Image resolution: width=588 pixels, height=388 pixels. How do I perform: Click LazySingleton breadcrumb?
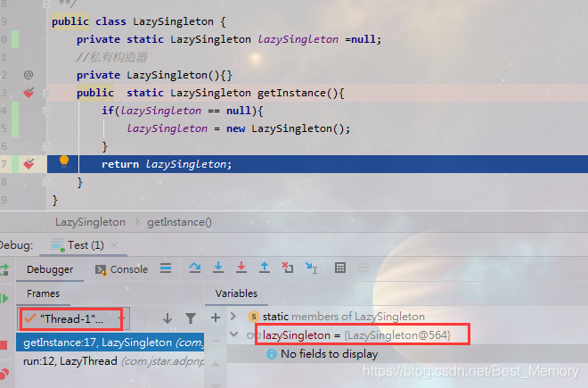click(90, 222)
